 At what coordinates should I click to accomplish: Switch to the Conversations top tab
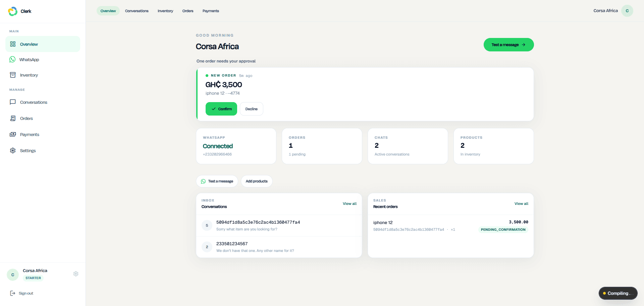pyautogui.click(x=137, y=11)
